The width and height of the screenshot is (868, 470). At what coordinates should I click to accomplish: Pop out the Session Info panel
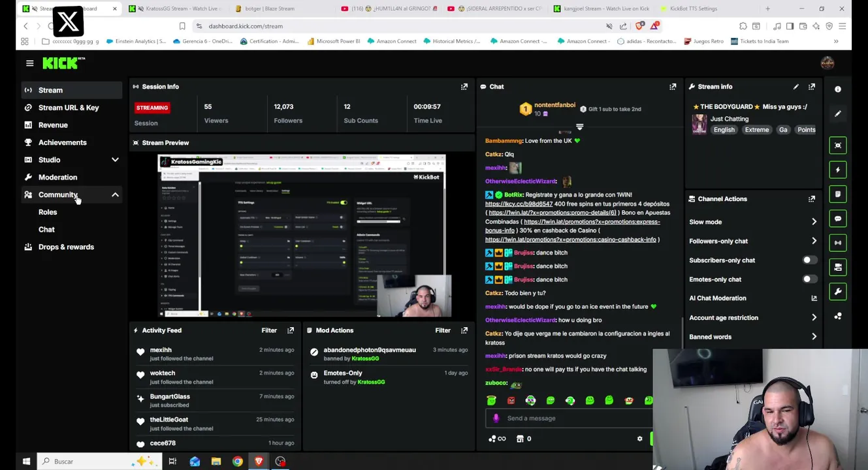click(x=464, y=86)
